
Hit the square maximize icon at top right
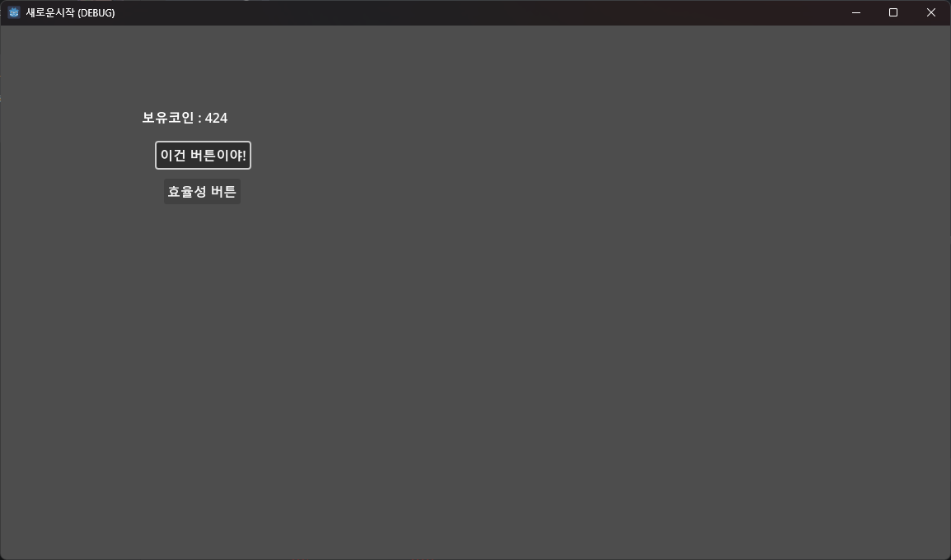click(892, 12)
